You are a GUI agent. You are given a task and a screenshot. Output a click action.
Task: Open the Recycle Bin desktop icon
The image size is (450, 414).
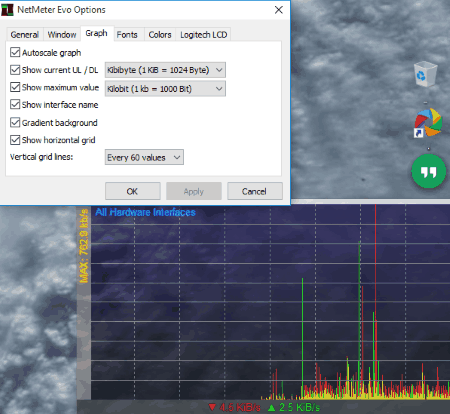tap(425, 75)
